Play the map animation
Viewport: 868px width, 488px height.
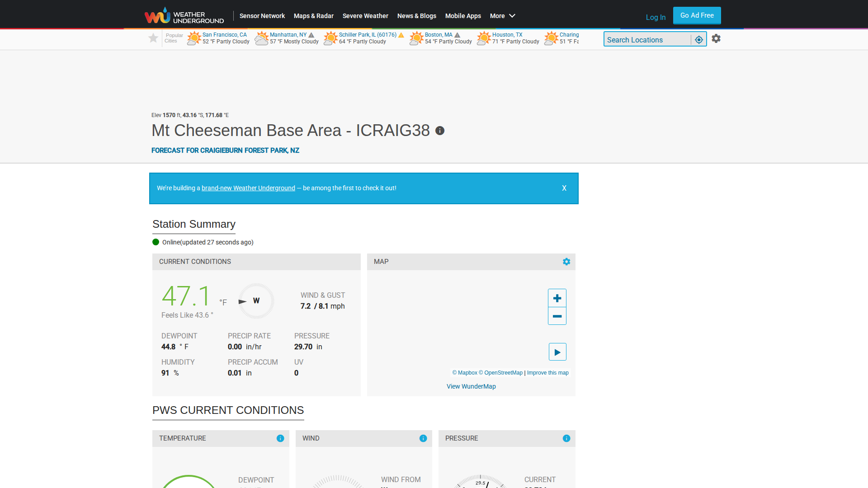click(x=557, y=352)
